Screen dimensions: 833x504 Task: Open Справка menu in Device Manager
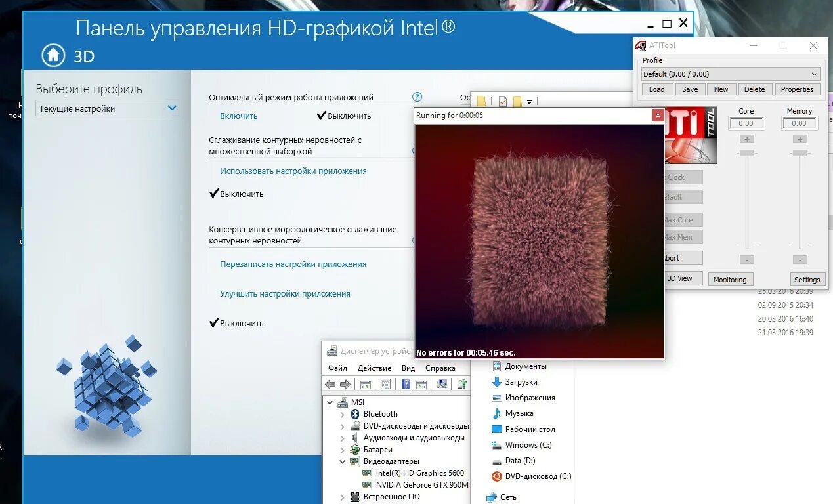(440, 368)
